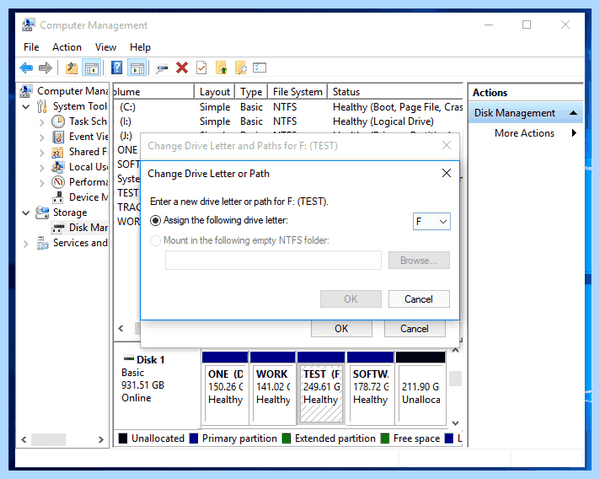This screenshot has height=479, width=600.
Task: Click the folder with green arrow icon
Action: coord(222,68)
